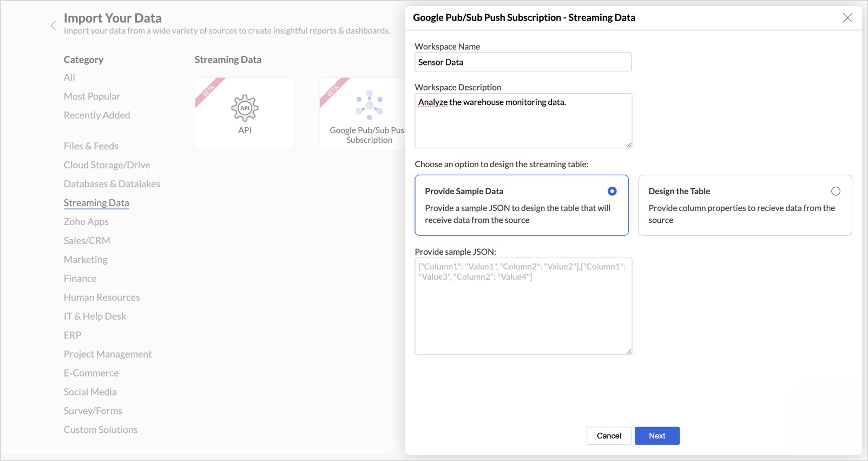This screenshot has height=461, width=868.
Task: Click the Workspace Name input field
Action: [523, 62]
